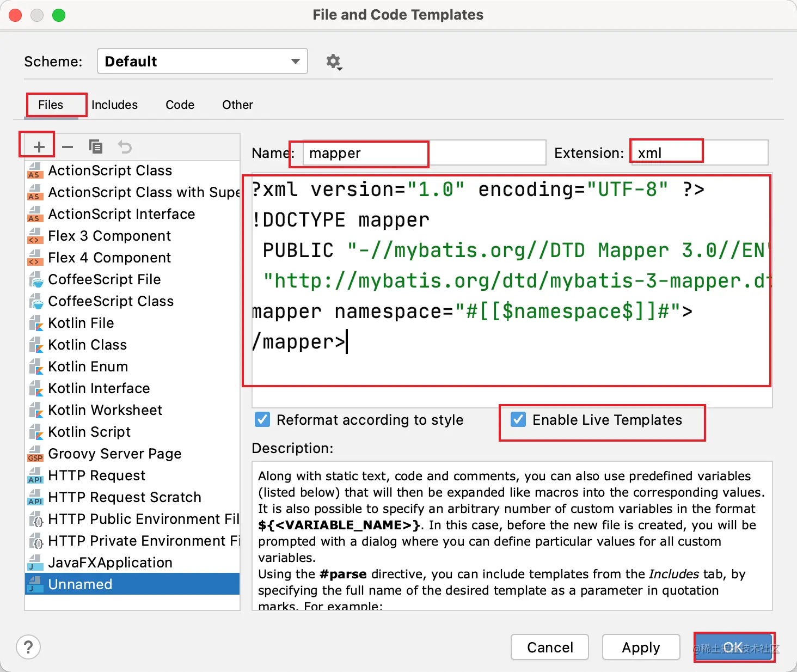Click the ActionScript Class file icon
Viewport: 797px width, 672px height.
pyautogui.click(x=35, y=170)
